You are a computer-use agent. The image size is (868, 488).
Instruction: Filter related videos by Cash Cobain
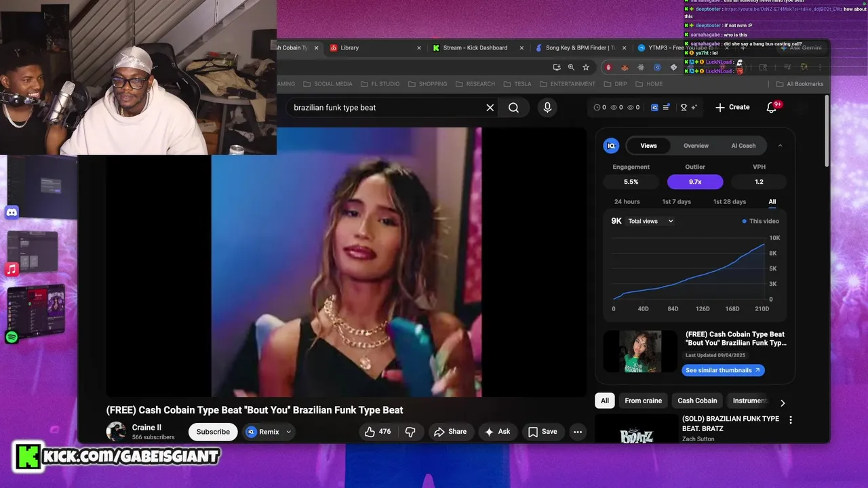(x=697, y=401)
